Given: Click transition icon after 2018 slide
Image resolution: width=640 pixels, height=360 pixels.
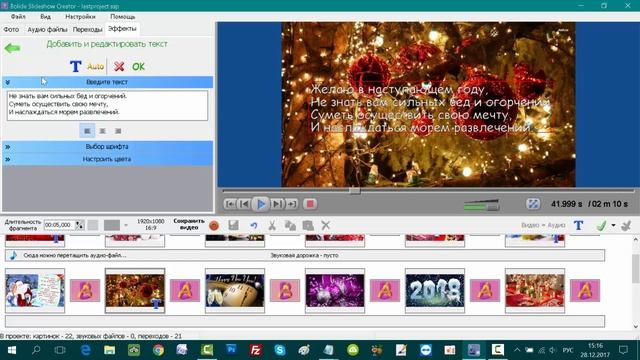Looking at the screenshot, I should pos(485,291).
